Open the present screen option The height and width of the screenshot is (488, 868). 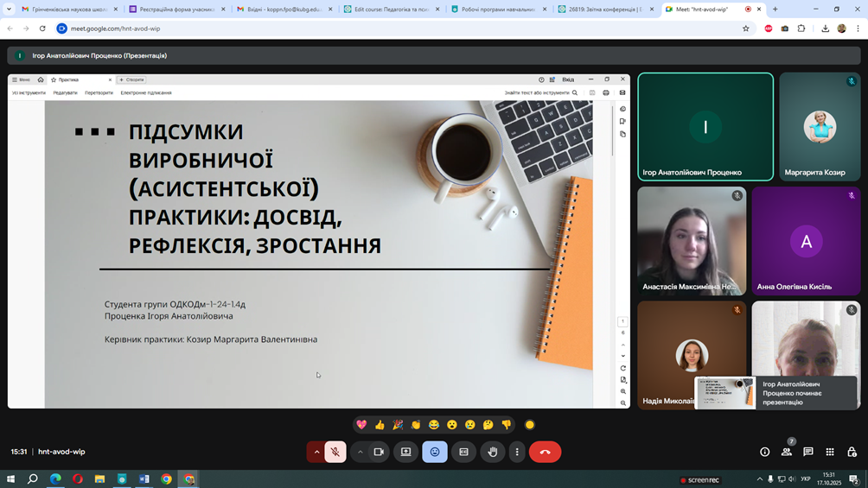[x=405, y=452]
